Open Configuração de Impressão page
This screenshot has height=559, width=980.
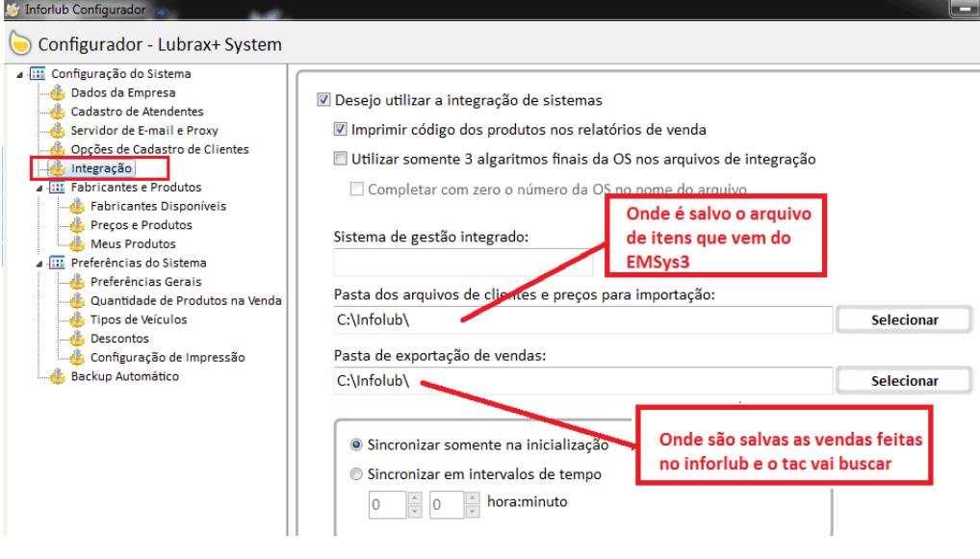[168, 357]
